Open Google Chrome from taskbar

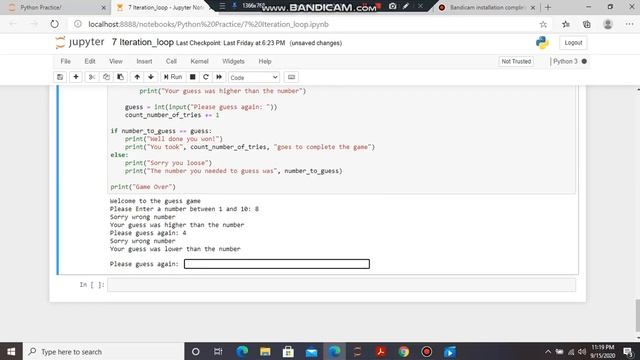coord(404,351)
